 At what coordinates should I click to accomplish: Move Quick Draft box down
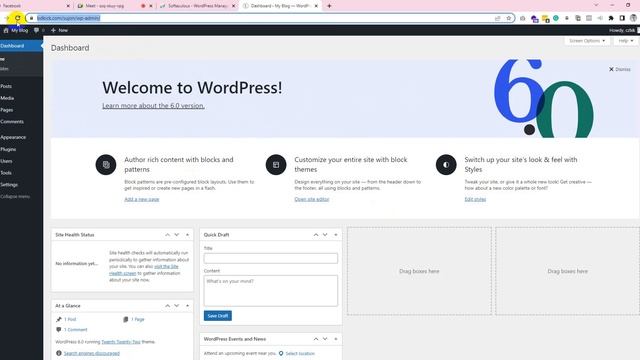tap(325, 235)
